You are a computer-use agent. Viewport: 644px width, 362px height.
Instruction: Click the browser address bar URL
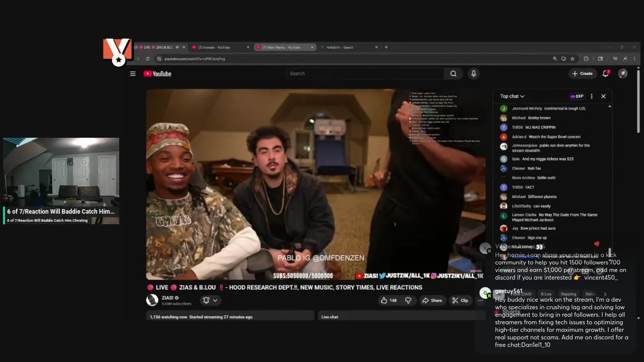click(x=195, y=59)
